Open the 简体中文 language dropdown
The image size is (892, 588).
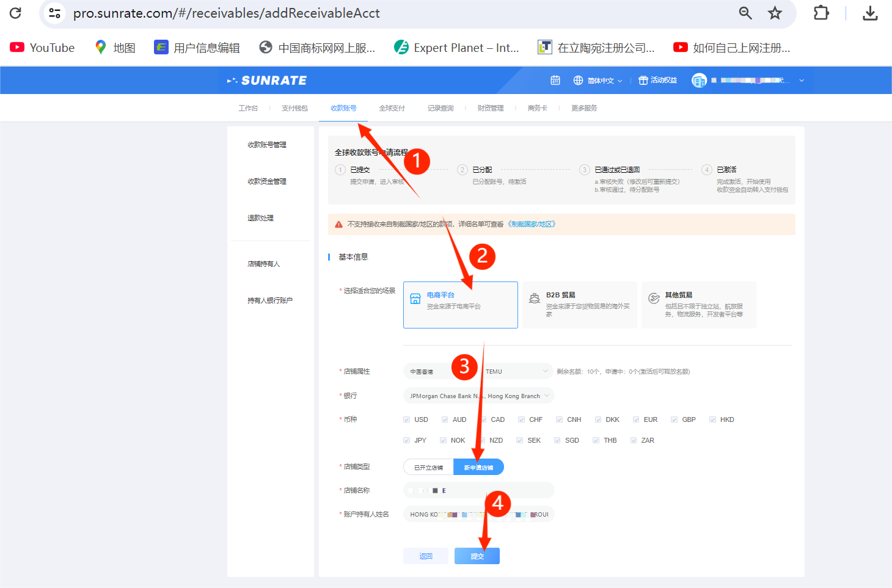598,81
